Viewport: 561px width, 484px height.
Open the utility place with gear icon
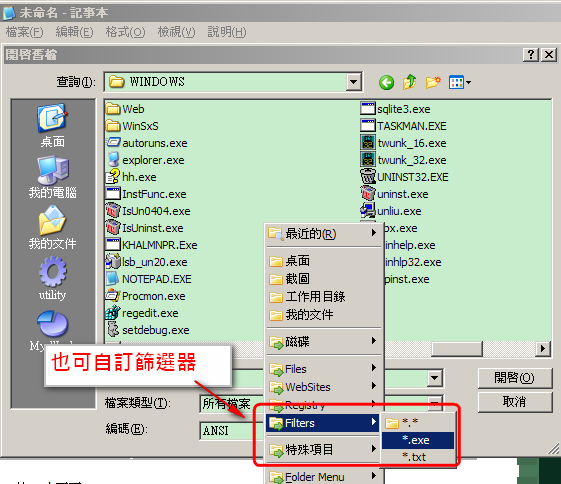pos(53,279)
